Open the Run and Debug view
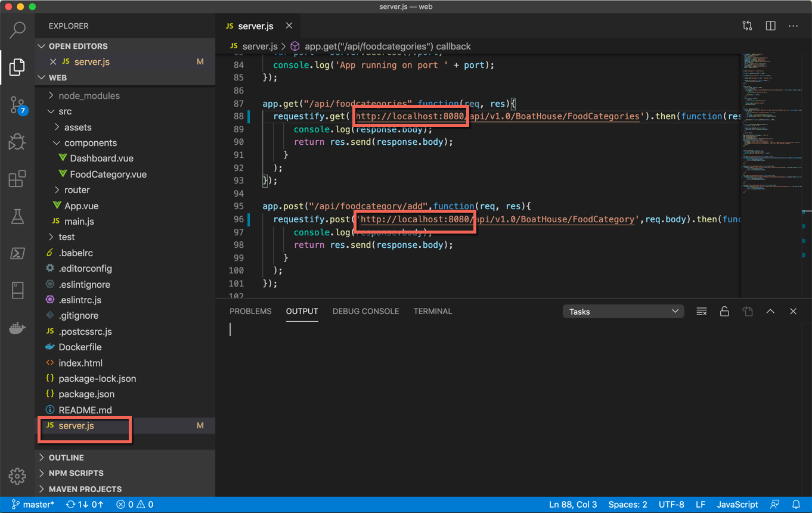812x513 pixels. click(17, 142)
